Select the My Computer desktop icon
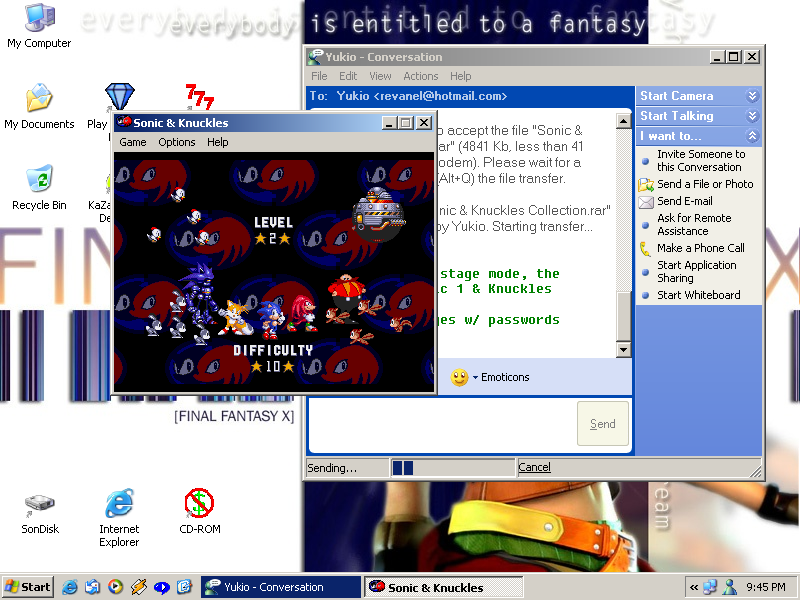 tap(39, 20)
